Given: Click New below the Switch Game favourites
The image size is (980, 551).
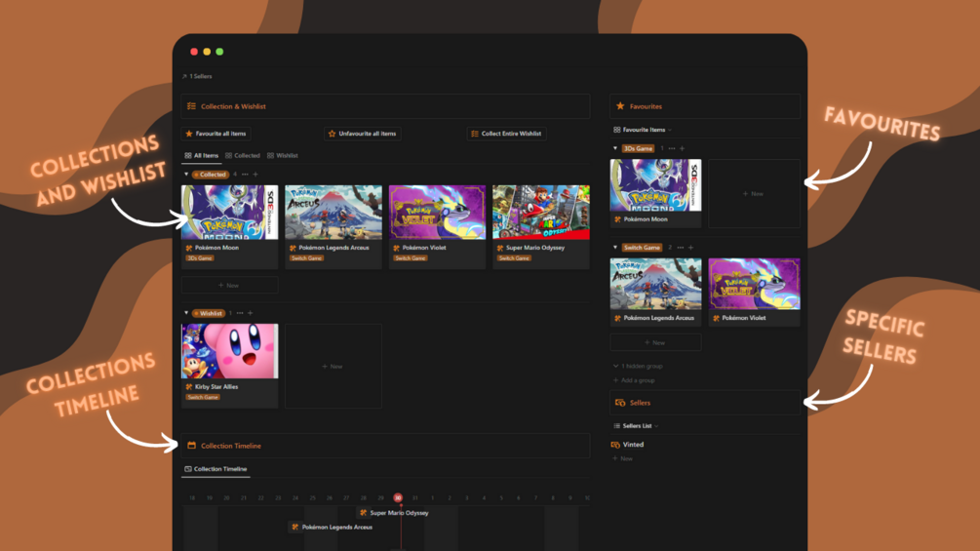Looking at the screenshot, I should 655,342.
